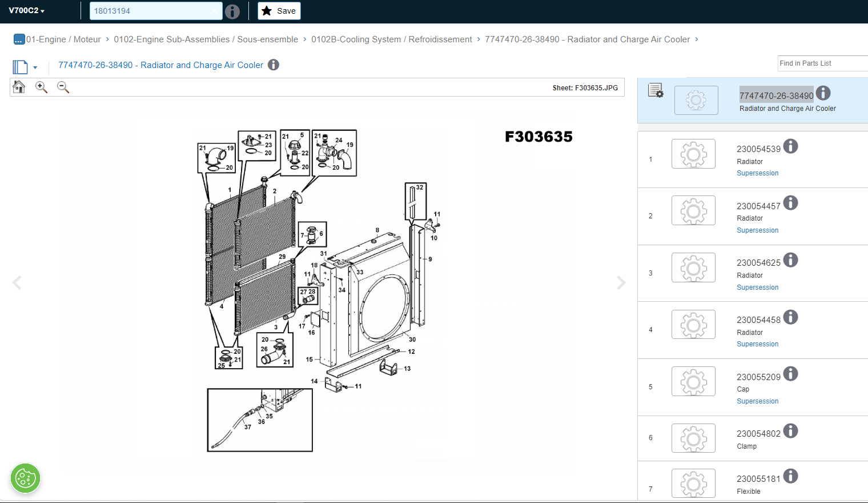Open cookie preferences icon
868x503 pixels.
pos(25,478)
